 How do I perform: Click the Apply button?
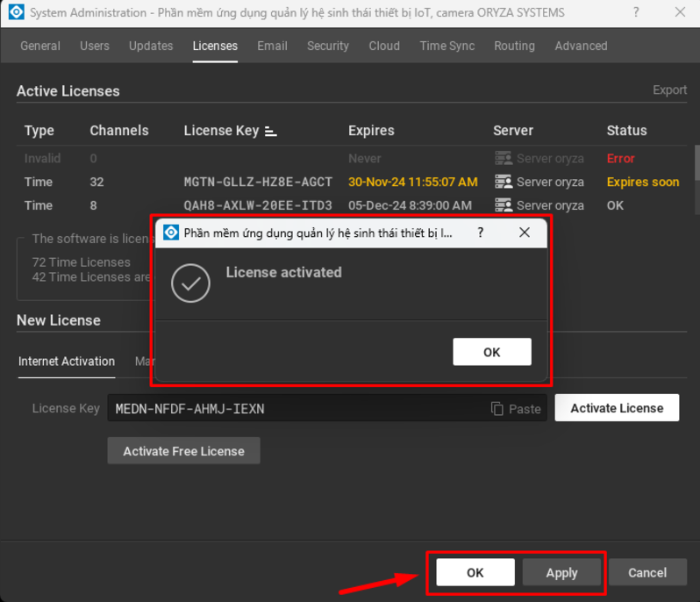point(561,572)
